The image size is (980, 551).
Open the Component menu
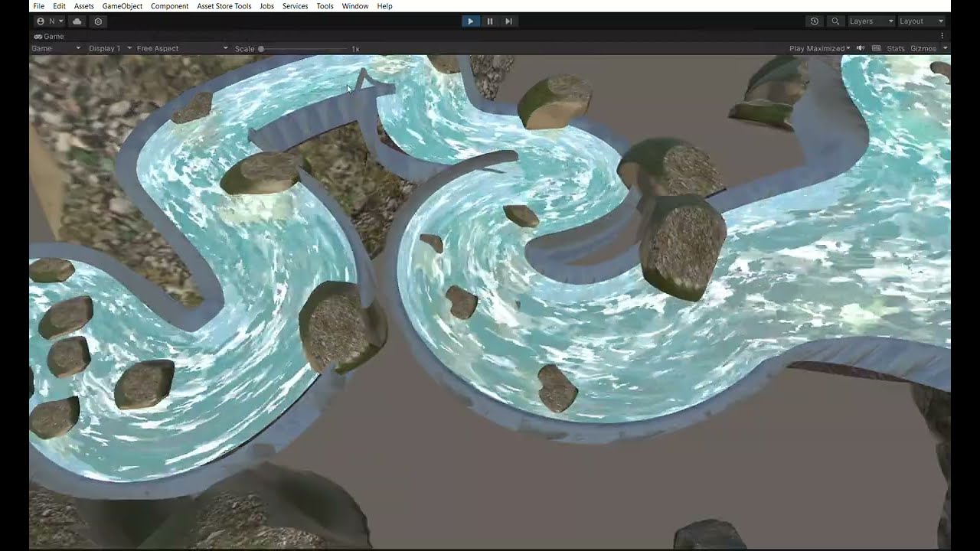(169, 6)
